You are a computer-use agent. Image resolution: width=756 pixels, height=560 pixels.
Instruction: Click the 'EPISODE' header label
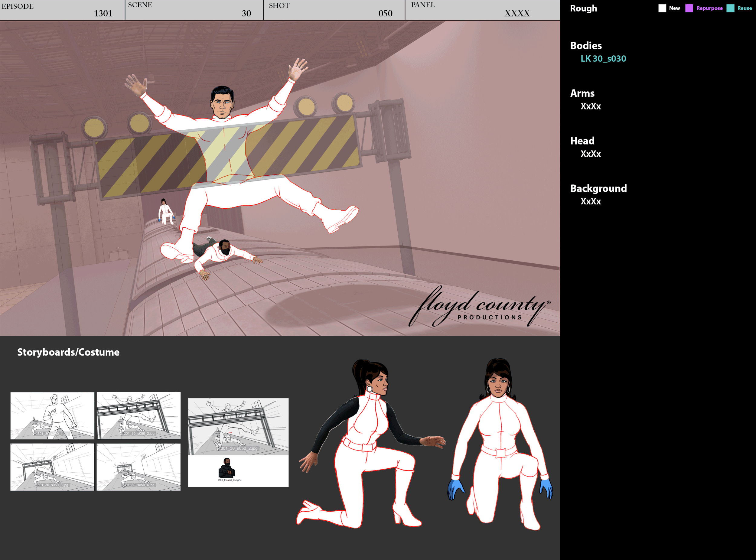pos(18,6)
